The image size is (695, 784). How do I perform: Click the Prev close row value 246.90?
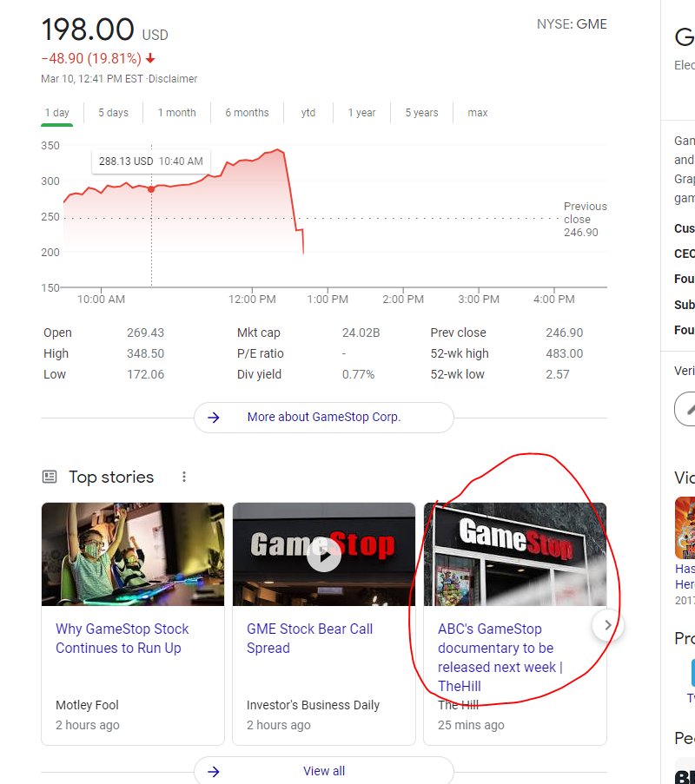click(x=565, y=333)
